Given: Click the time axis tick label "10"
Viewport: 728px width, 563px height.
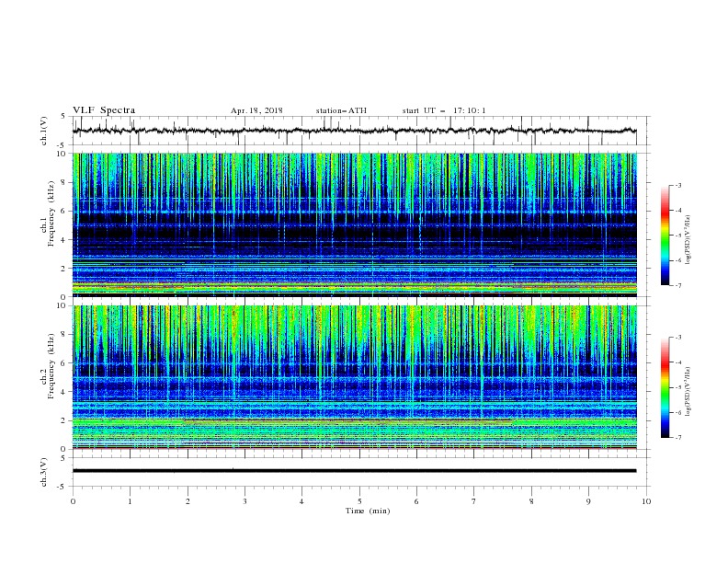Looking at the screenshot, I should point(646,501).
